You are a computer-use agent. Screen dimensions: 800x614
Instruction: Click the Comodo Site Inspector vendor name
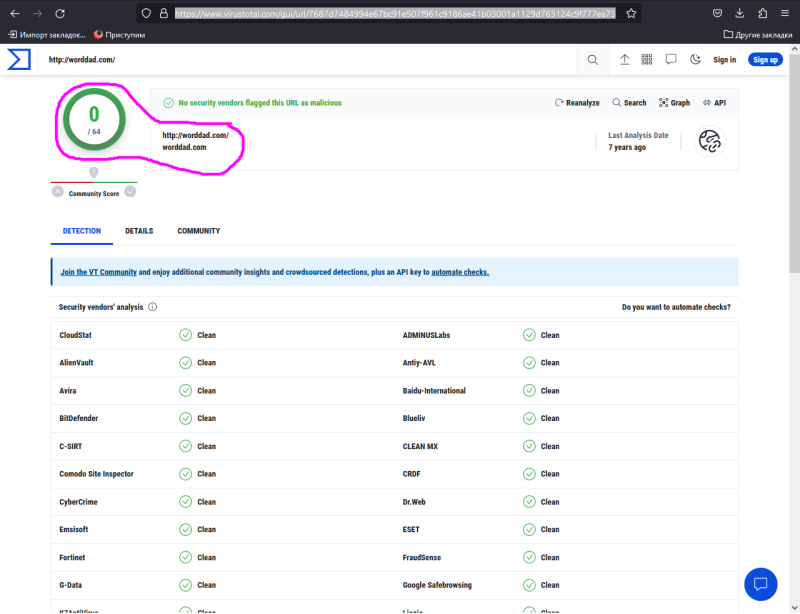point(96,474)
